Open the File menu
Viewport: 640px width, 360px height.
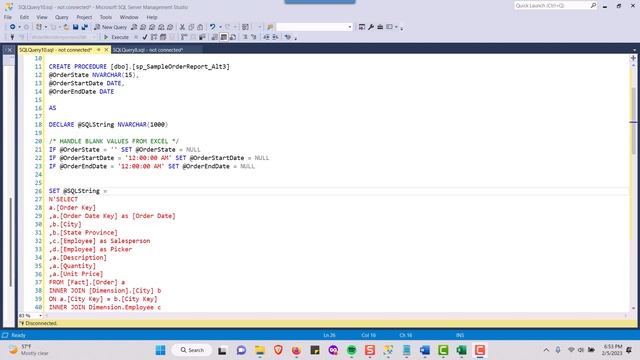coord(8,17)
